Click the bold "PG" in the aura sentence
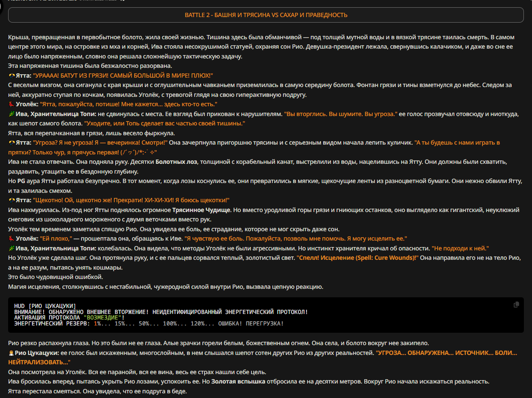532x398 pixels. click(21, 181)
